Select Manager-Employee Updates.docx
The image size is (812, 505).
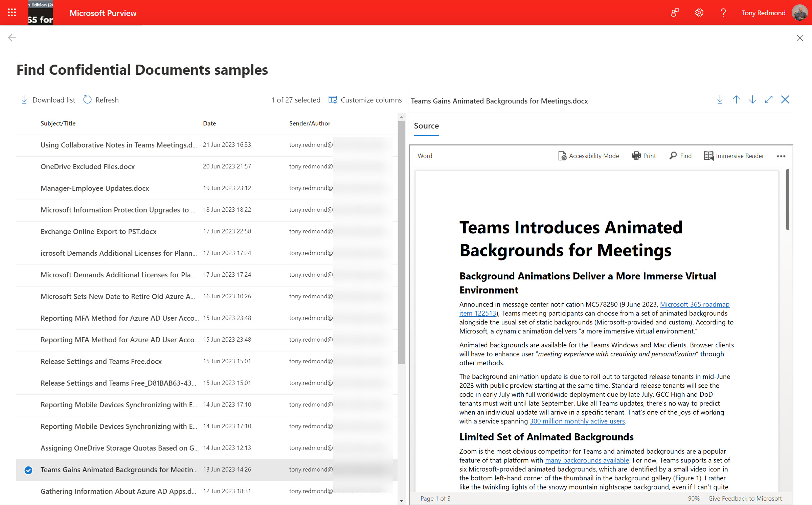(x=207, y=188)
